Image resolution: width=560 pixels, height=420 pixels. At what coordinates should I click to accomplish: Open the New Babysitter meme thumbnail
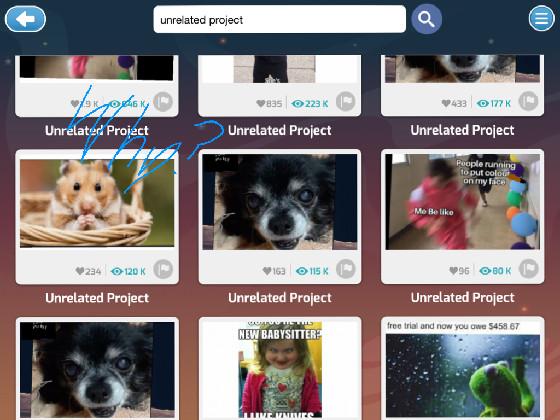coord(280,370)
